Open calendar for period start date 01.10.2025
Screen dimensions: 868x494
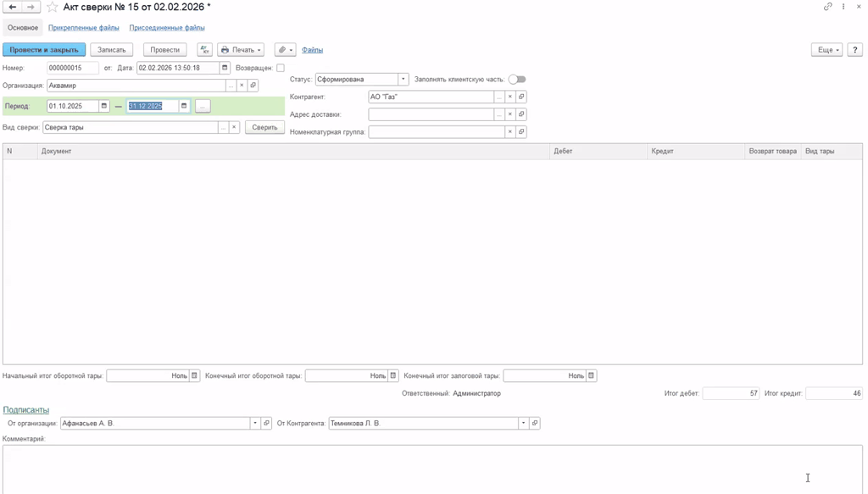pyautogui.click(x=104, y=106)
